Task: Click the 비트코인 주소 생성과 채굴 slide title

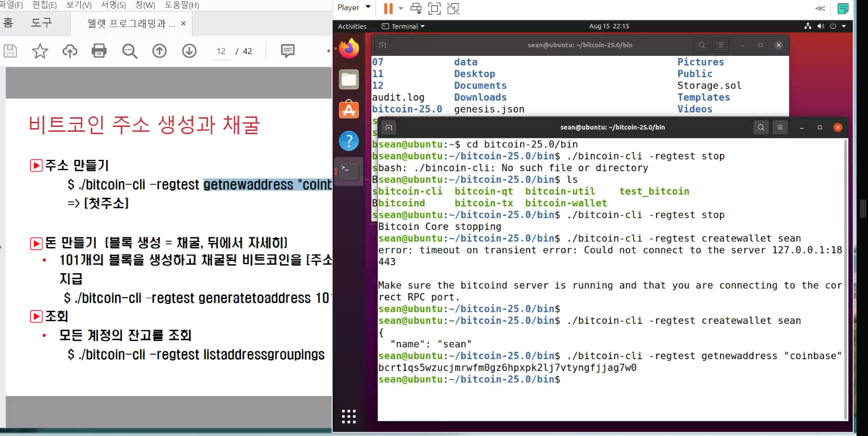Action: coord(144,125)
